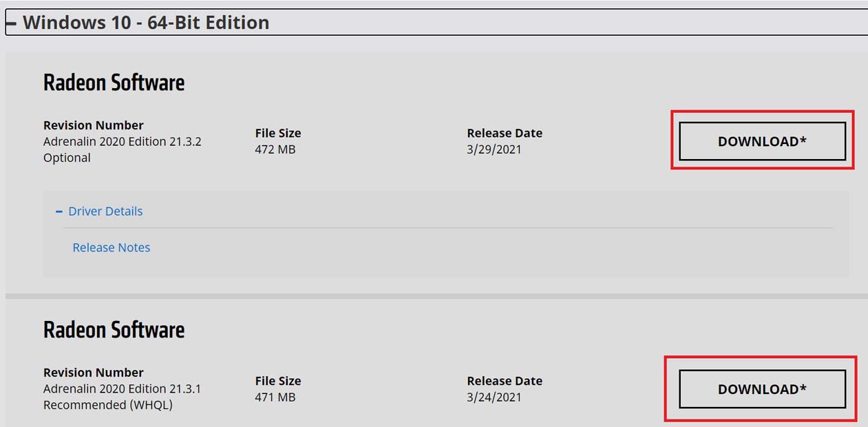
Task: Download Adrenalin 21.3.2 Optional driver
Action: coord(762,141)
